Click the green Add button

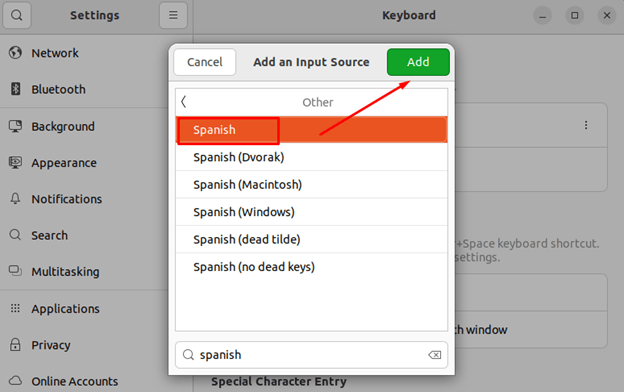[x=418, y=62]
